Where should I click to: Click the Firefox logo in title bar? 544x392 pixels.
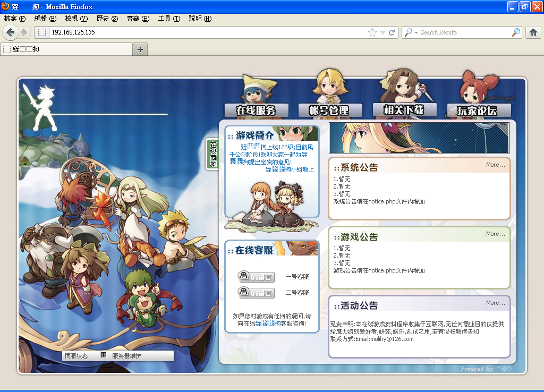5,6
